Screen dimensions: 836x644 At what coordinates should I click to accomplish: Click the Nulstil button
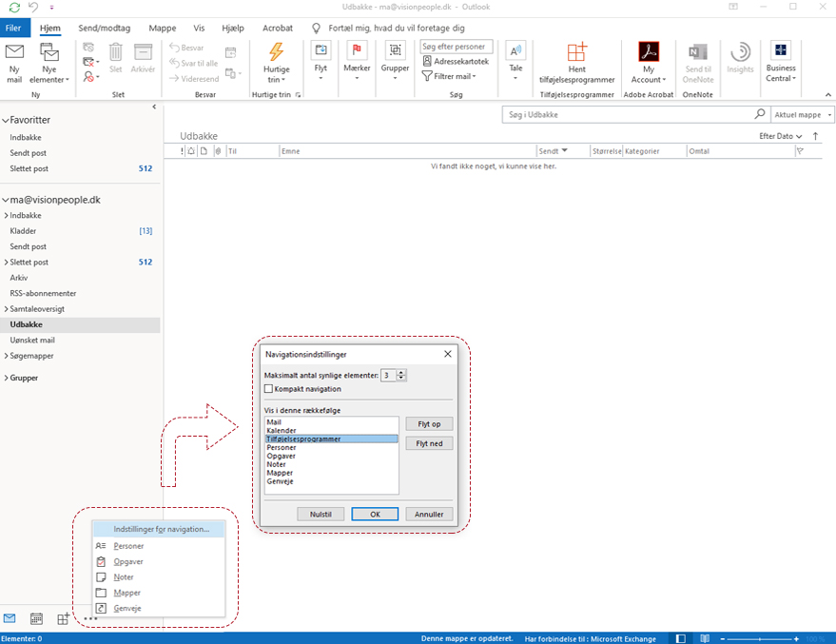[321, 514]
